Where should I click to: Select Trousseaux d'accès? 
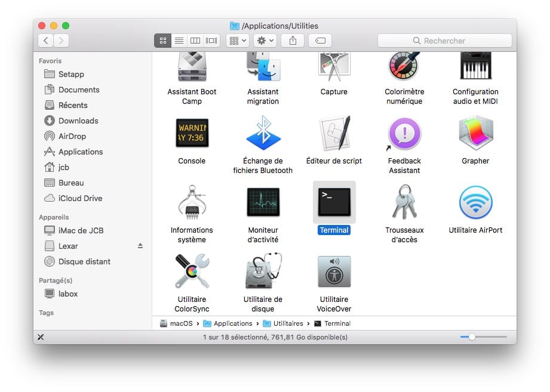pos(404,202)
